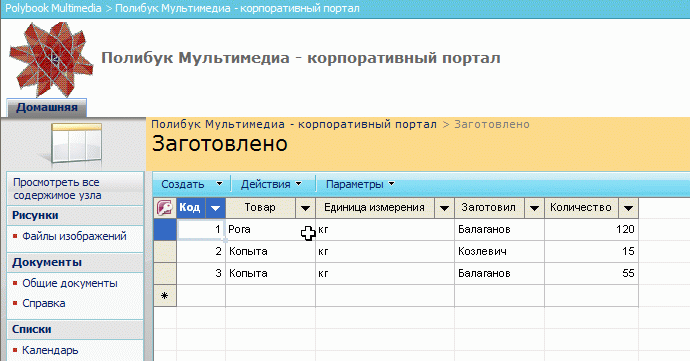The height and width of the screenshot is (361, 690).
Task: Open the Товар column filter dropdown
Action: coord(305,208)
